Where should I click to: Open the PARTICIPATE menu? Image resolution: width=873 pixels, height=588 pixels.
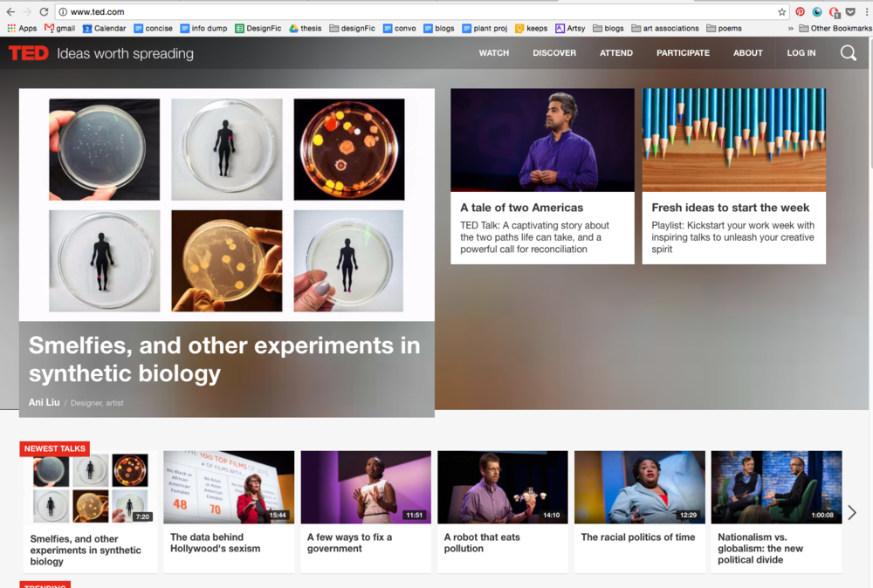click(x=684, y=53)
